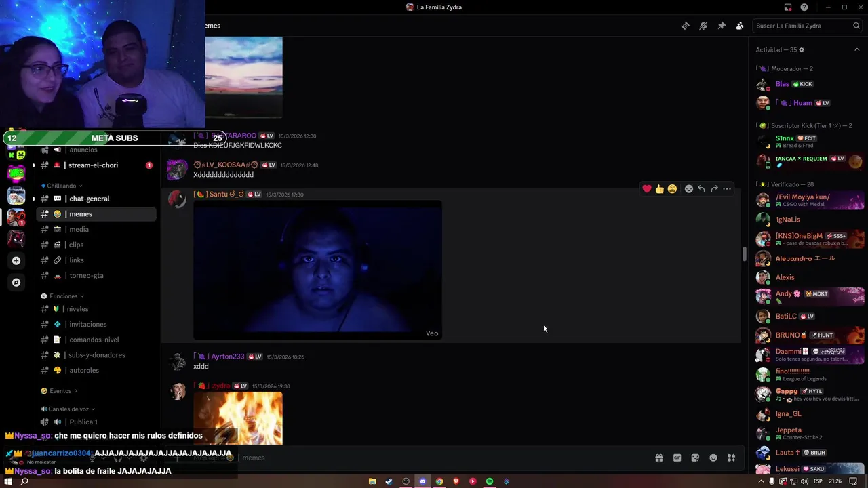Image resolution: width=868 pixels, height=488 pixels.
Task: Open the emoji picker in message bar
Action: pyautogui.click(x=713, y=458)
